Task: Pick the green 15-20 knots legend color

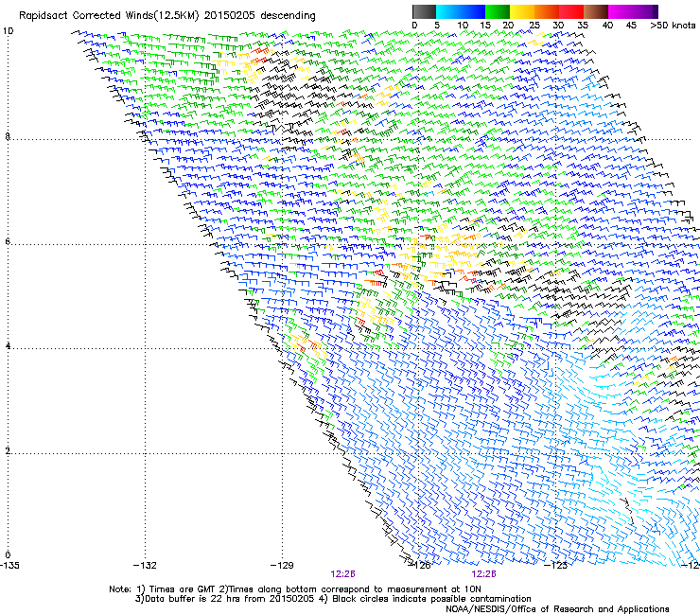Action: 498,11
